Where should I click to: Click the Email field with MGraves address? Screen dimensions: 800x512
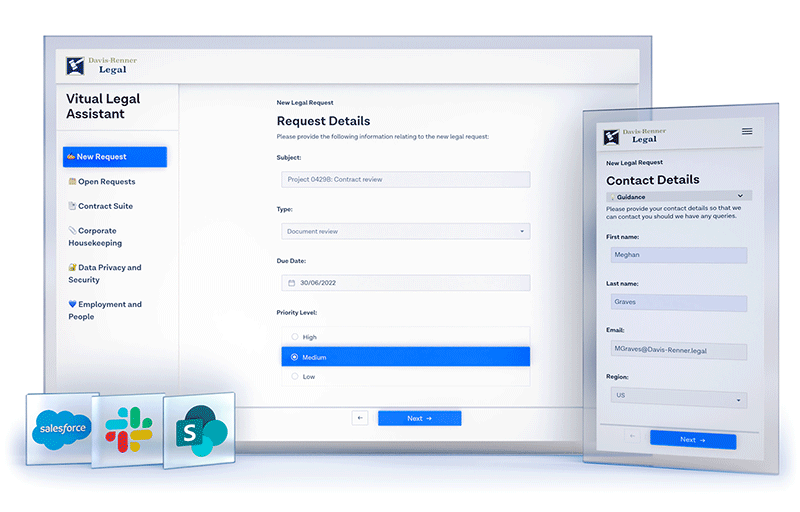tap(678, 350)
